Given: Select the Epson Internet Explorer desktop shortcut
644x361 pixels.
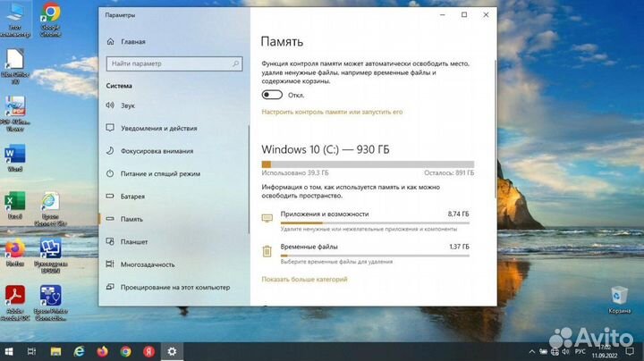Looking at the screenshot, I should click(x=50, y=208).
